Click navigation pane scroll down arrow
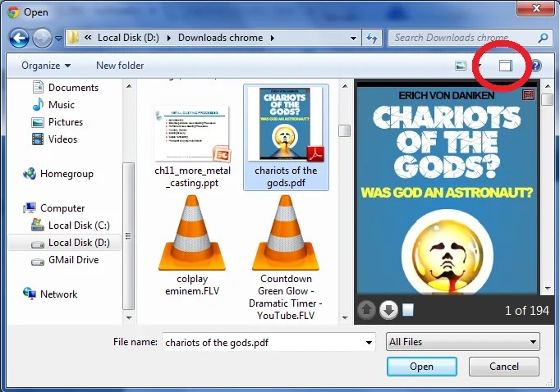560x392 pixels. coord(129,317)
